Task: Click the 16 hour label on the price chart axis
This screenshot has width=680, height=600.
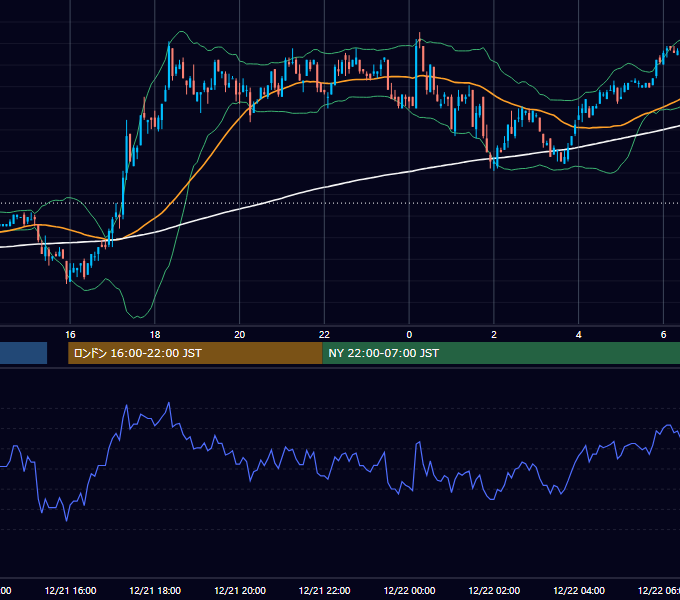Action: click(x=70, y=335)
